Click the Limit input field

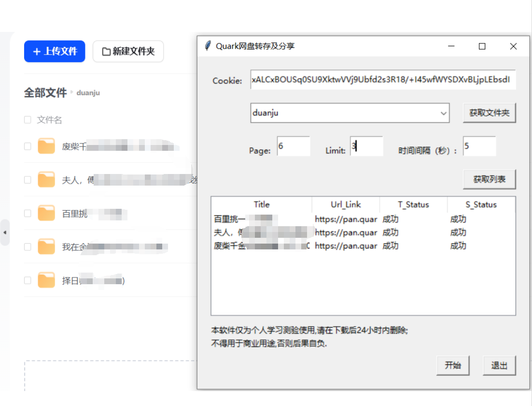click(366, 146)
